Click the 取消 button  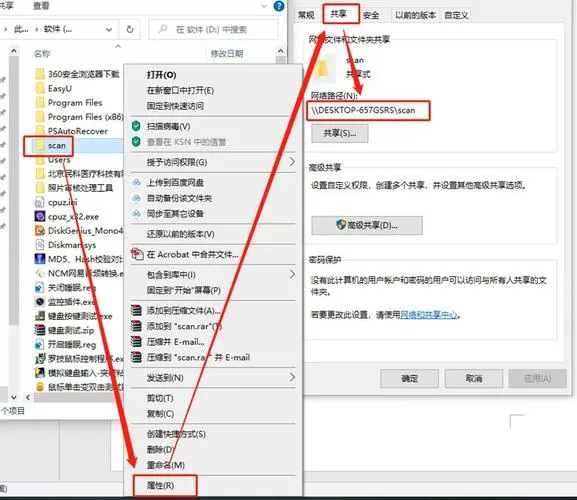pos(474,378)
